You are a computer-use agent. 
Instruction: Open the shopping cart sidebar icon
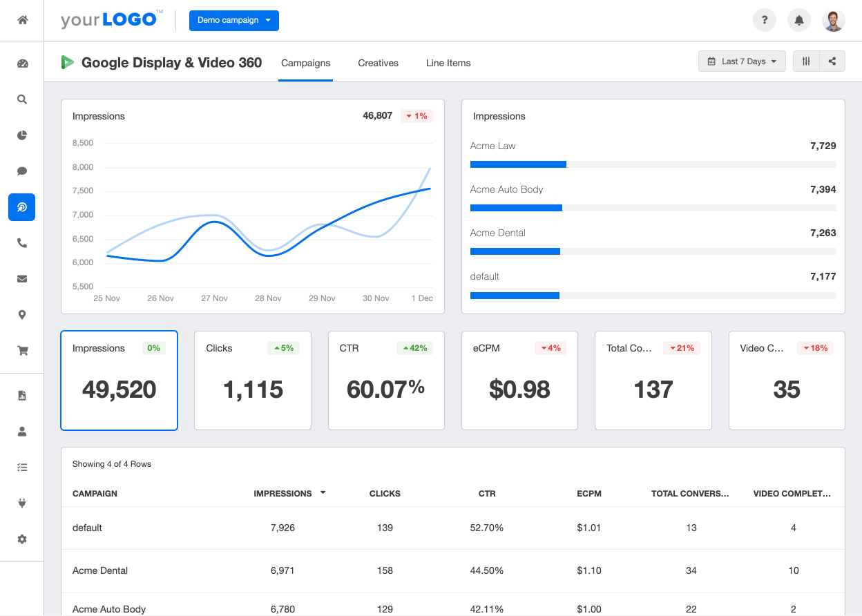[21, 351]
